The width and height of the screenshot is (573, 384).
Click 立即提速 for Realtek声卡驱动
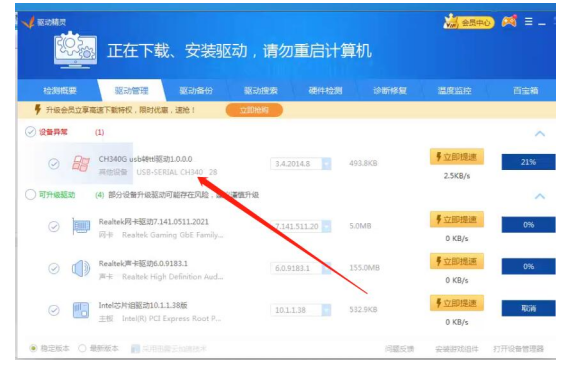point(457,261)
